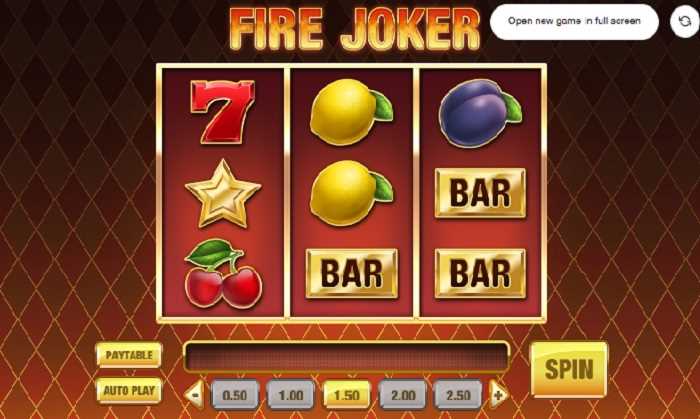
Task: Open the Paytable
Action: tap(129, 355)
